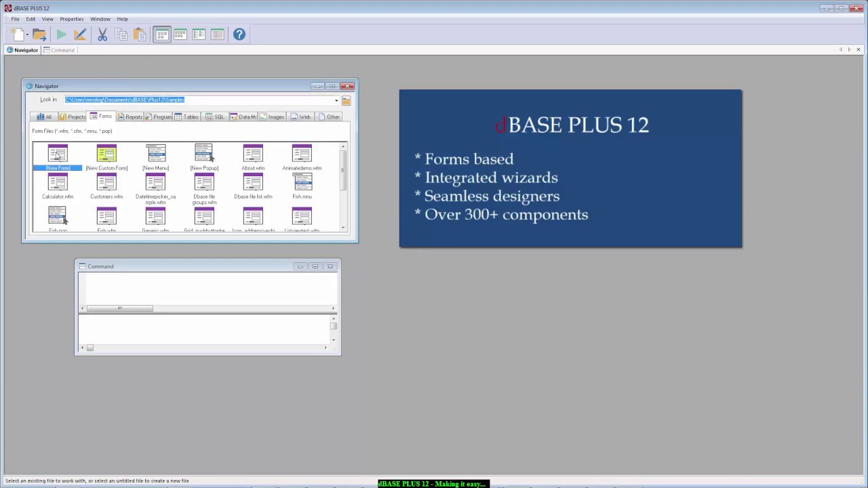
Task: Select the Reports tab in the Navigator
Action: pyautogui.click(x=130, y=117)
